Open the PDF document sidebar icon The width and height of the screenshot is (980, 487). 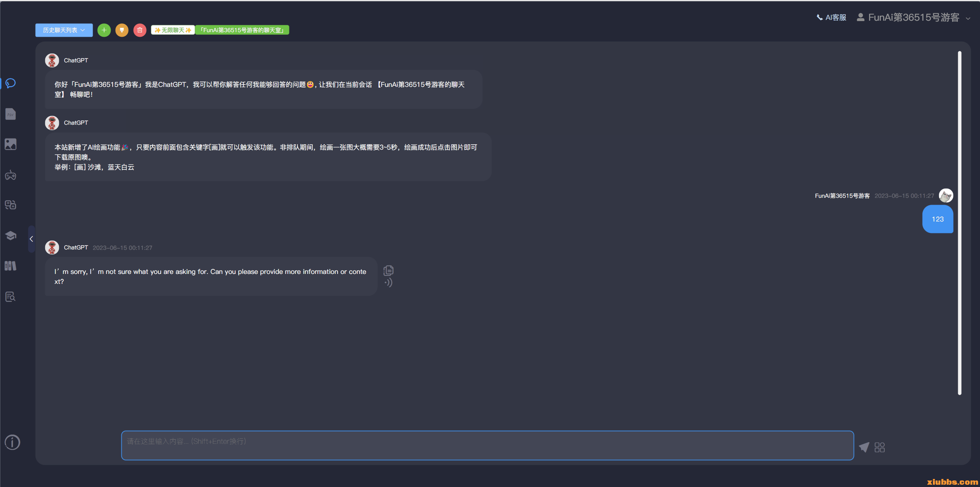pyautogui.click(x=11, y=114)
